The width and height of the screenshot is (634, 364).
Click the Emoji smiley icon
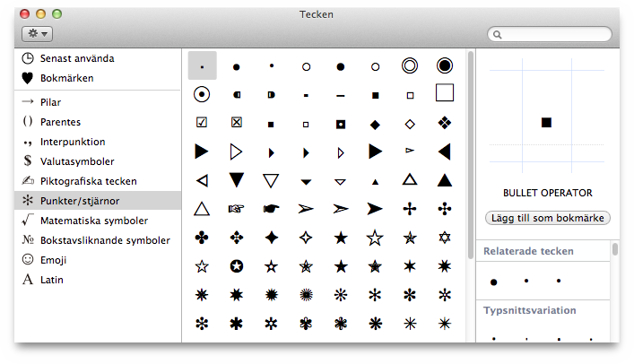tap(28, 260)
